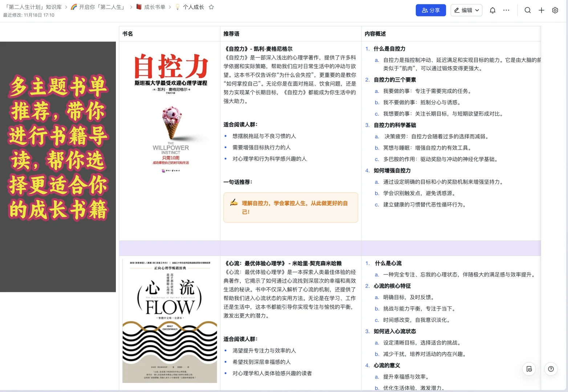Screen dimensions: 568x392
Task: Click outline item 心流的意义
Action: pyautogui.click(x=387, y=365)
